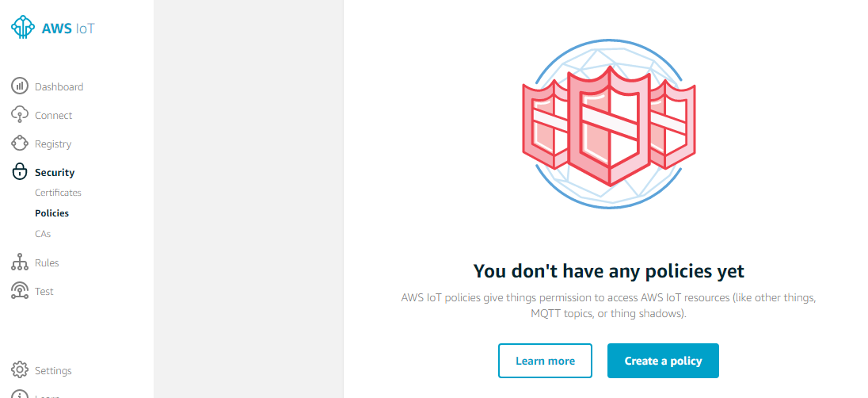
Task: Open the Certificates sub-item
Action: [58, 193]
